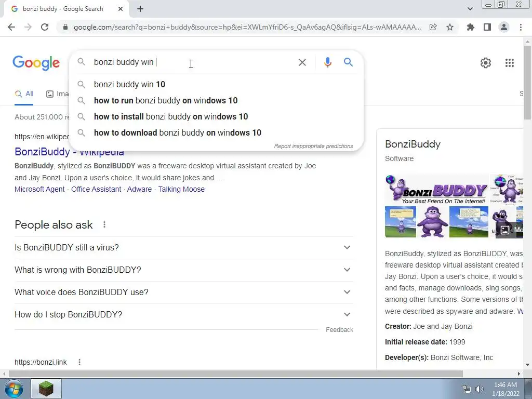Expand 'What voice does BonziBUDDY use?'
This screenshot has height=399, width=532.
coord(184,292)
